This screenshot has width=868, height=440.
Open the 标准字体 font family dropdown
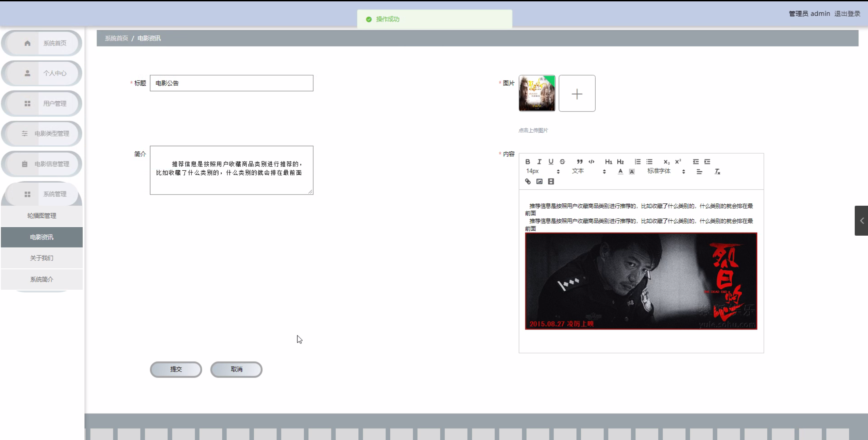[666, 171]
